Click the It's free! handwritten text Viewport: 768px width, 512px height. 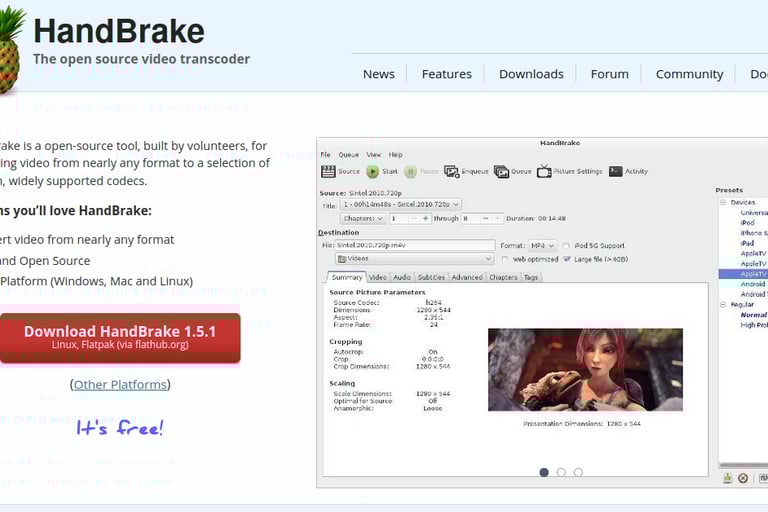[x=120, y=428]
